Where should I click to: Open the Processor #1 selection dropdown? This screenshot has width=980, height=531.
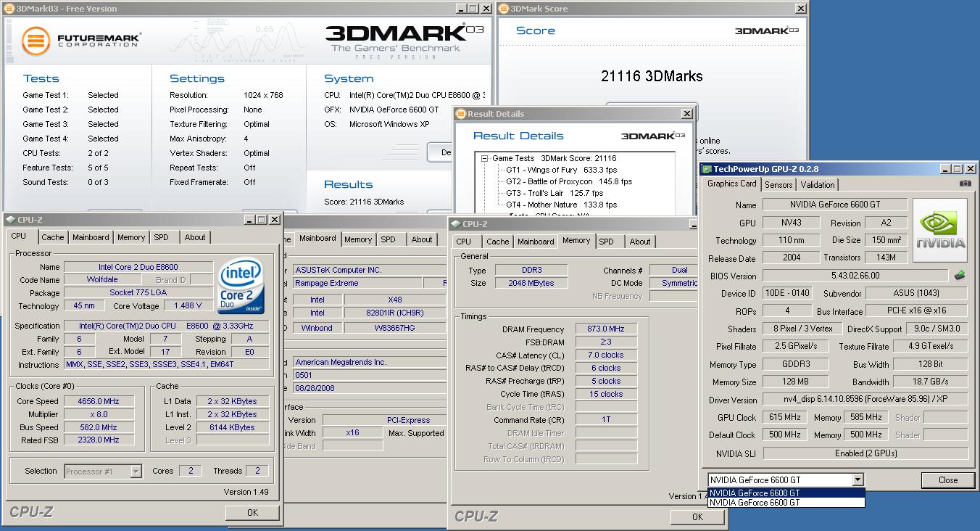[x=136, y=472]
